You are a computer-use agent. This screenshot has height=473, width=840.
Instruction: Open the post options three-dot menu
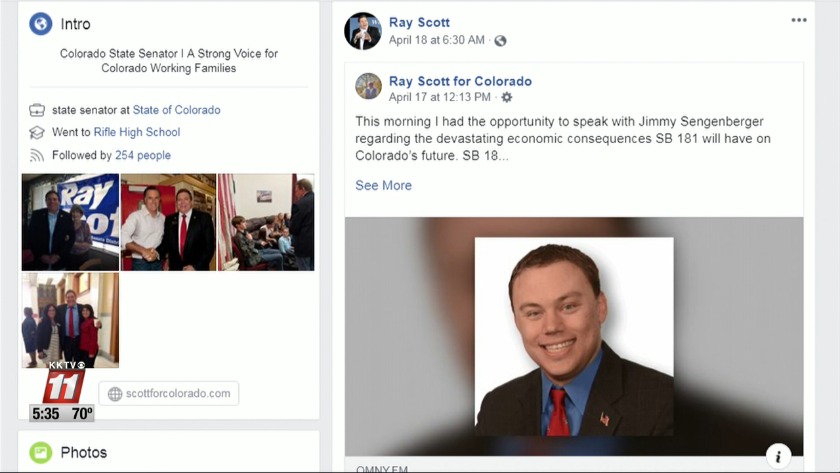(799, 20)
